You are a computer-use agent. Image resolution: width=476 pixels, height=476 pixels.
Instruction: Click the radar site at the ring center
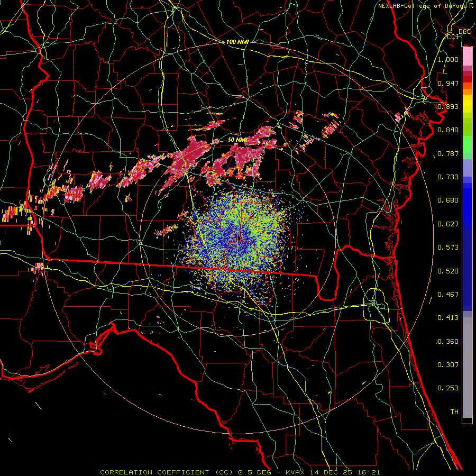click(x=239, y=239)
